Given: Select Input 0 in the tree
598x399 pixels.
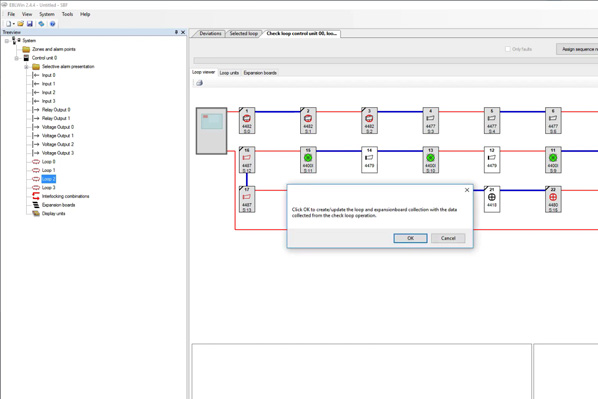Looking at the screenshot, I should click(48, 75).
